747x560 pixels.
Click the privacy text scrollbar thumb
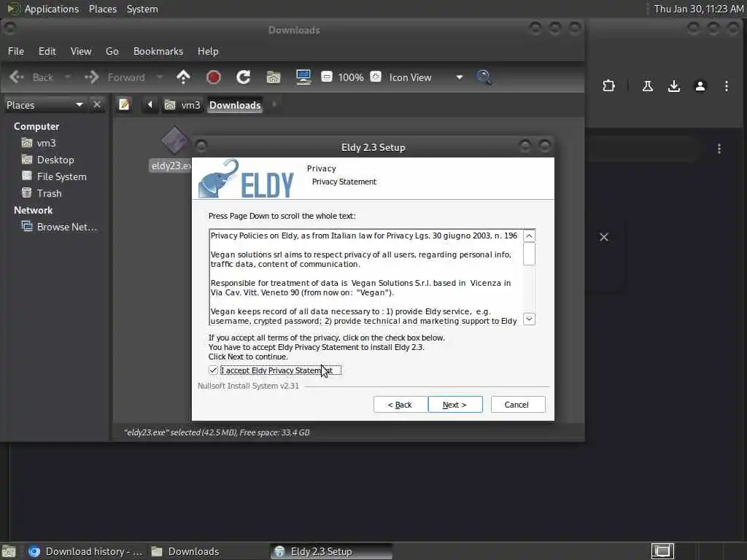529,253
